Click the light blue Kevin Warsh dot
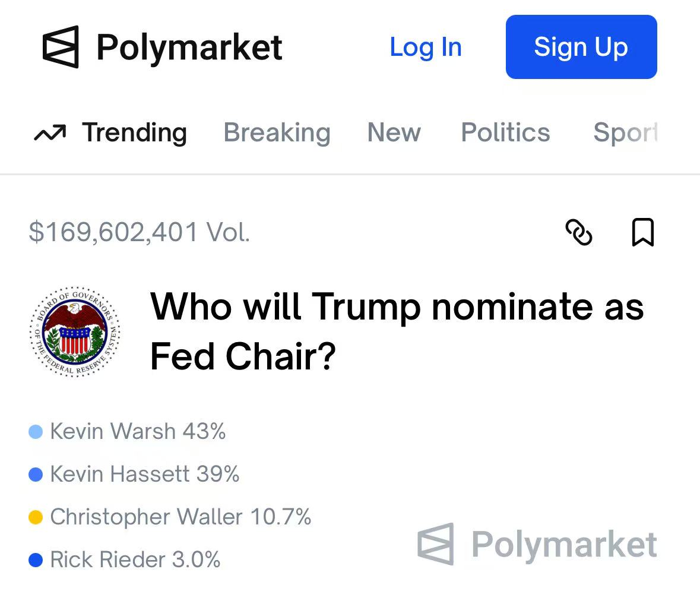This screenshot has width=700, height=607. [x=36, y=432]
